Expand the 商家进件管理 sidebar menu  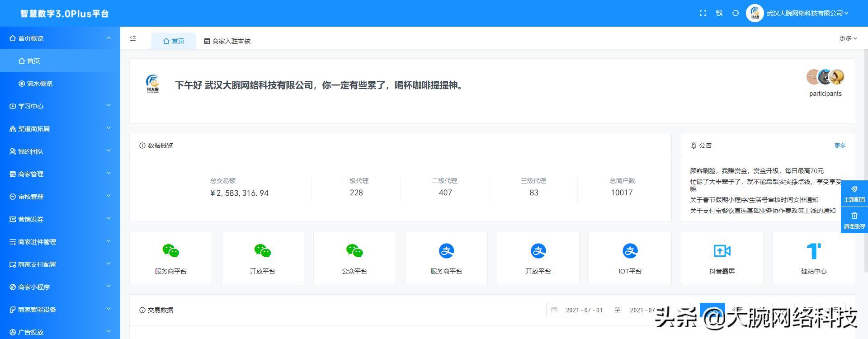(x=60, y=242)
